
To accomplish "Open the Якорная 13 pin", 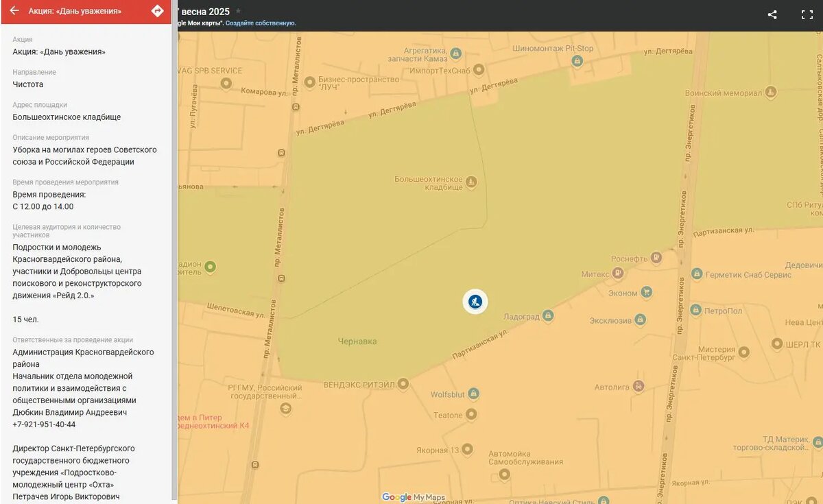I will [x=467, y=449].
